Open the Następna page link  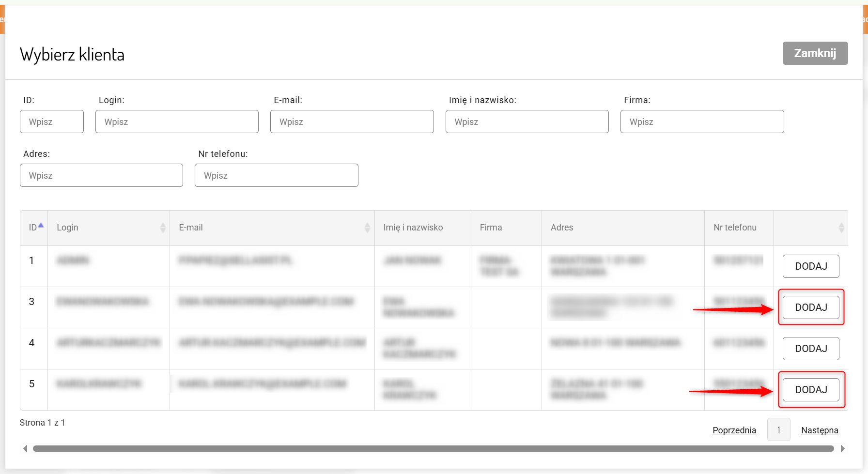click(x=819, y=430)
